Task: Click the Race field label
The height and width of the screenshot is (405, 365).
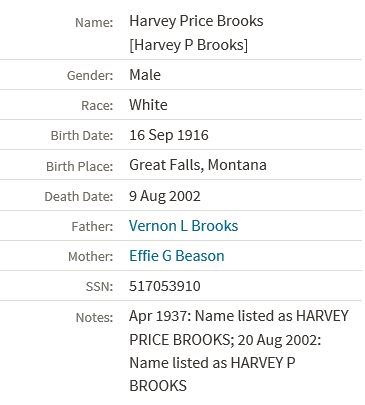Action: pos(97,106)
